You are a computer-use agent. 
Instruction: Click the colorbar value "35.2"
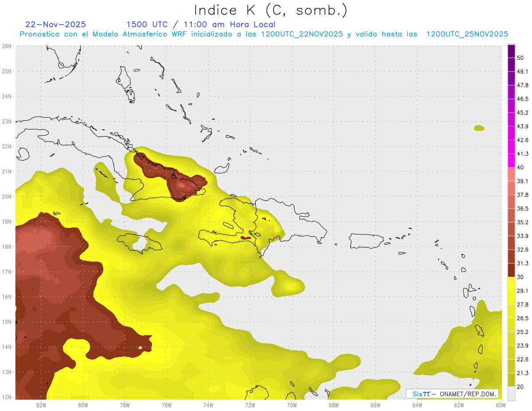click(x=522, y=222)
